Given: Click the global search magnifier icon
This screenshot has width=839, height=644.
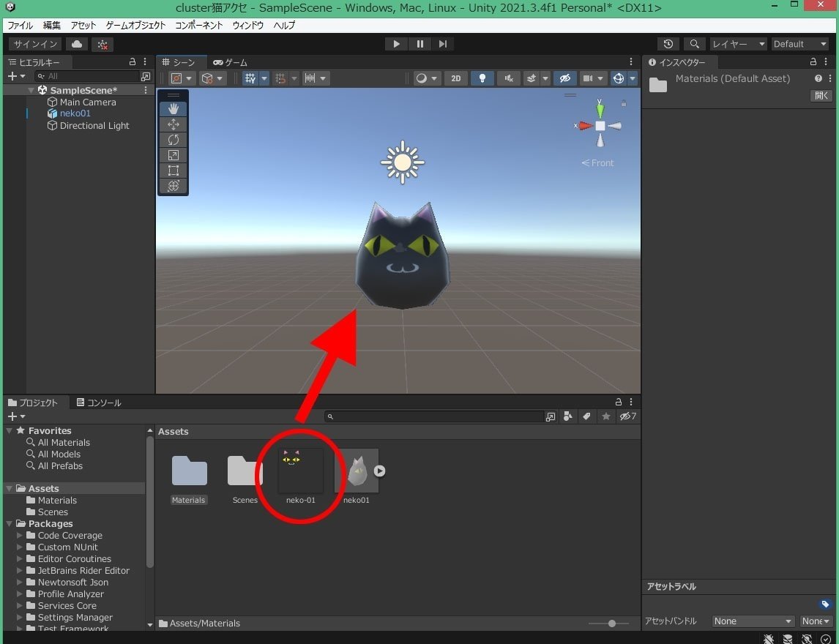Looking at the screenshot, I should click(694, 44).
